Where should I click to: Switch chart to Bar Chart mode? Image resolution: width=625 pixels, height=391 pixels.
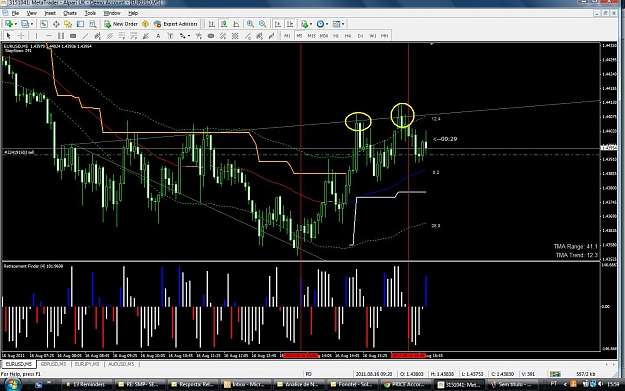coord(212,24)
